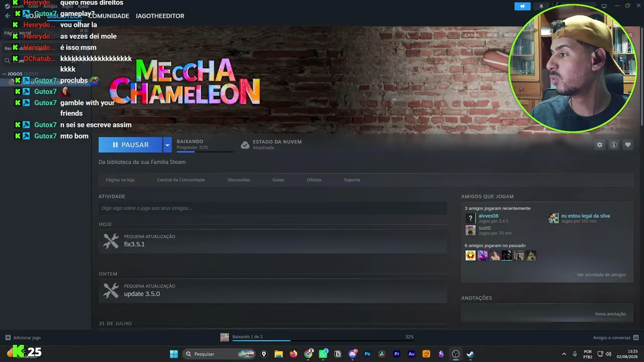Image resolution: width=644 pixels, height=362 pixels.
Task: Click the Baixando 1 de 2 game thumbnail
Action: pyautogui.click(x=224, y=337)
